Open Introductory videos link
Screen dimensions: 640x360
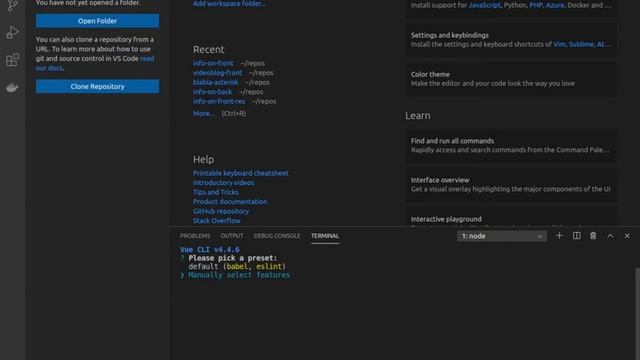tap(223, 182)
